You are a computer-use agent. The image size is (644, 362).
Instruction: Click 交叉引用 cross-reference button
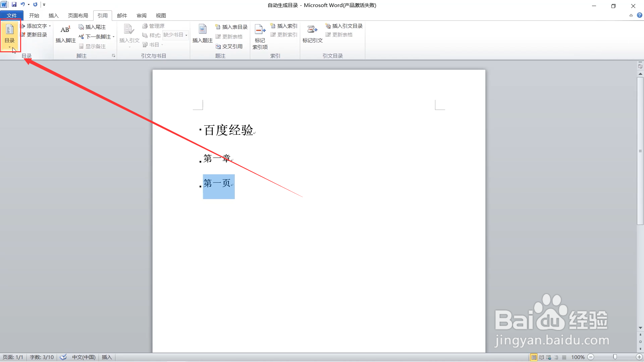(229, 47)
